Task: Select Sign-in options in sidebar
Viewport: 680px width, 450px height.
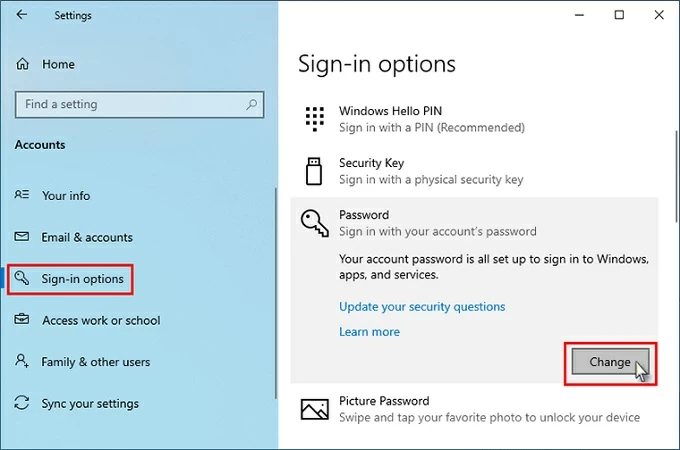Action: point(82,279)
